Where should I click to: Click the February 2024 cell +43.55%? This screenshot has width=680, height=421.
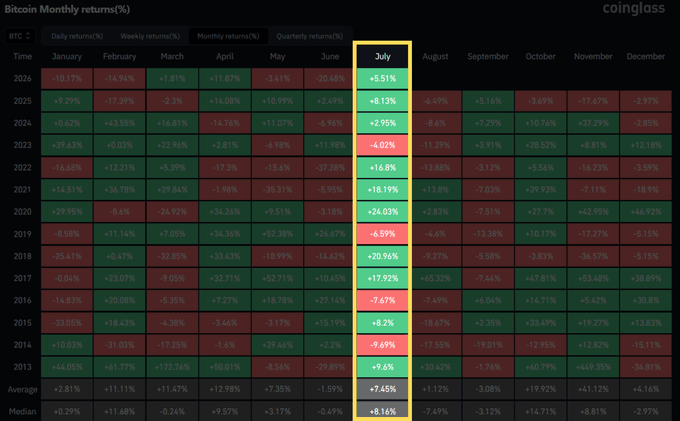[119, 123]
